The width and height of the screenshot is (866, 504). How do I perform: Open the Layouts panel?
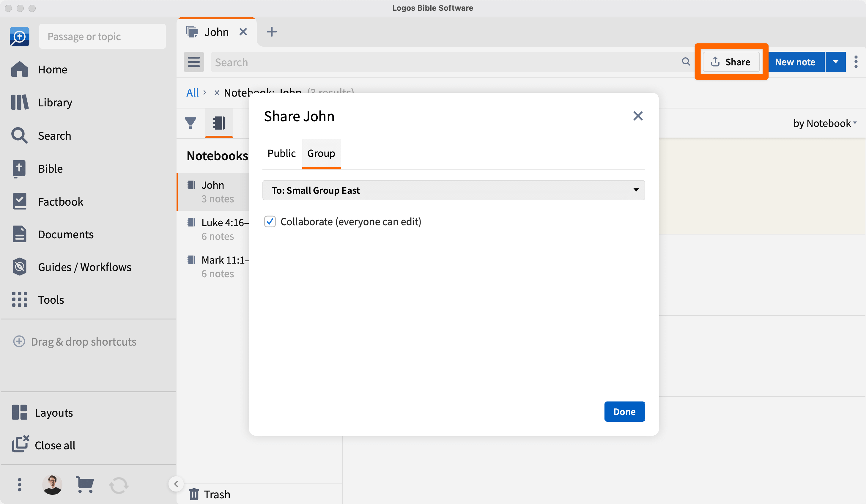pyautogui.click(x=42, y=412)
